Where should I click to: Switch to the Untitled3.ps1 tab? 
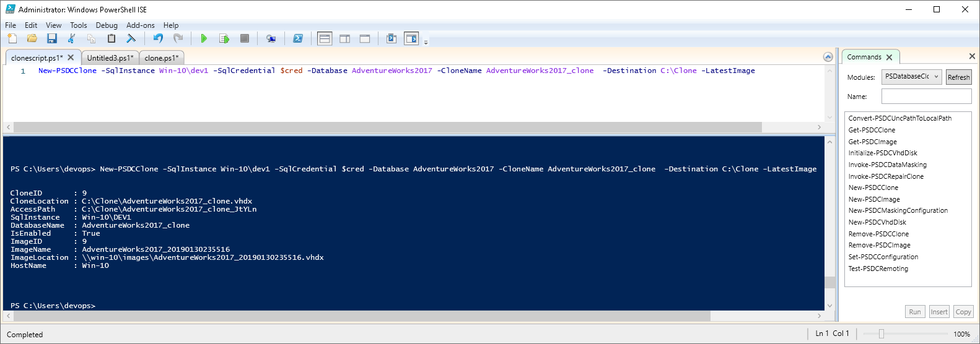[110, 58]
